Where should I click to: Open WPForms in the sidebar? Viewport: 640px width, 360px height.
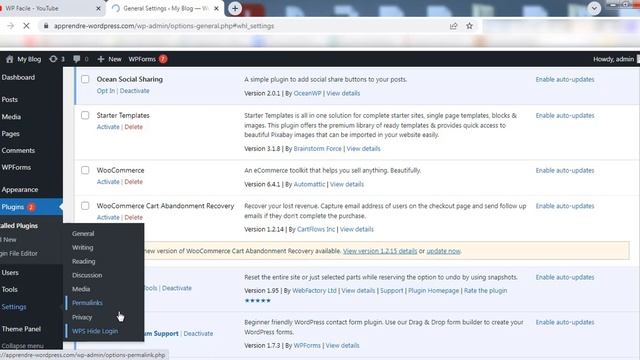[x=16, y=167]
